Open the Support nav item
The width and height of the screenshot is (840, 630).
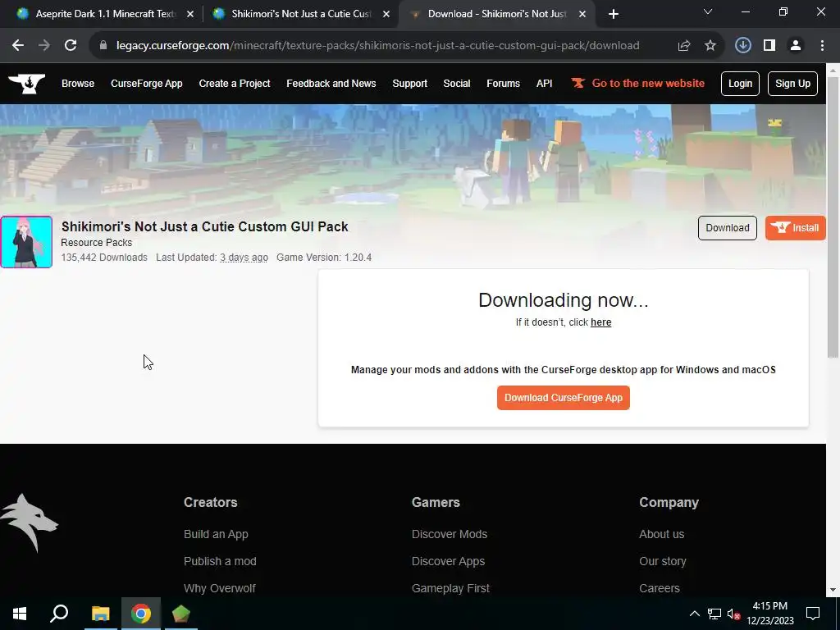click(x=410, y=84)
